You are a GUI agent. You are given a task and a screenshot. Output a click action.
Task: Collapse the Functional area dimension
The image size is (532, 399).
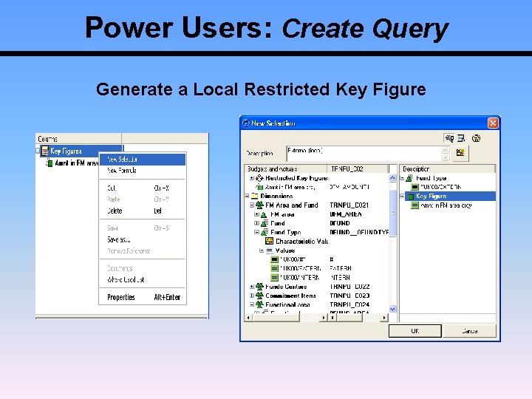252,304
